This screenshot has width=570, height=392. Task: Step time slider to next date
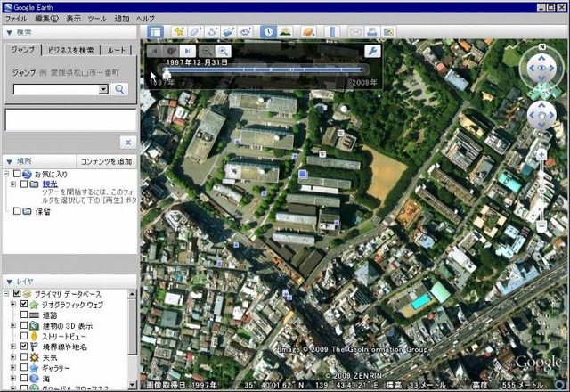coord(188,52)
